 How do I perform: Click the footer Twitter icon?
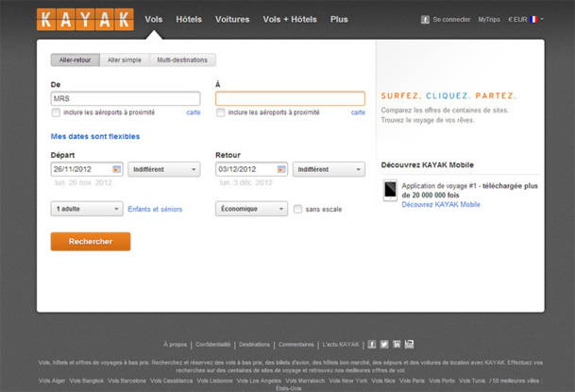[x=384, y=344]
